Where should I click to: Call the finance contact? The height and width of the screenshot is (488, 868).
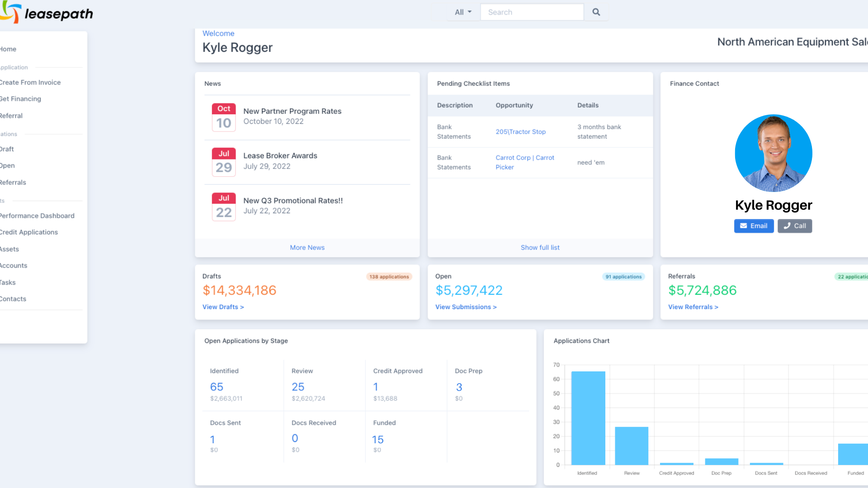[795, 226]
